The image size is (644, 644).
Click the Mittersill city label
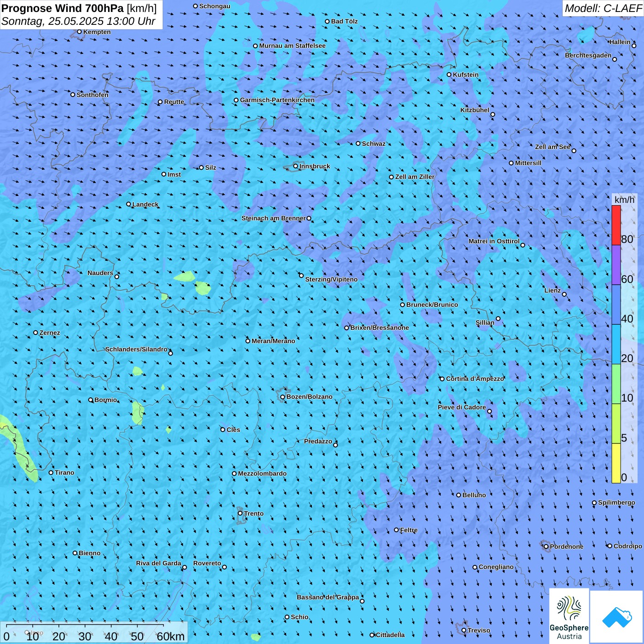[x=529, y=163]
